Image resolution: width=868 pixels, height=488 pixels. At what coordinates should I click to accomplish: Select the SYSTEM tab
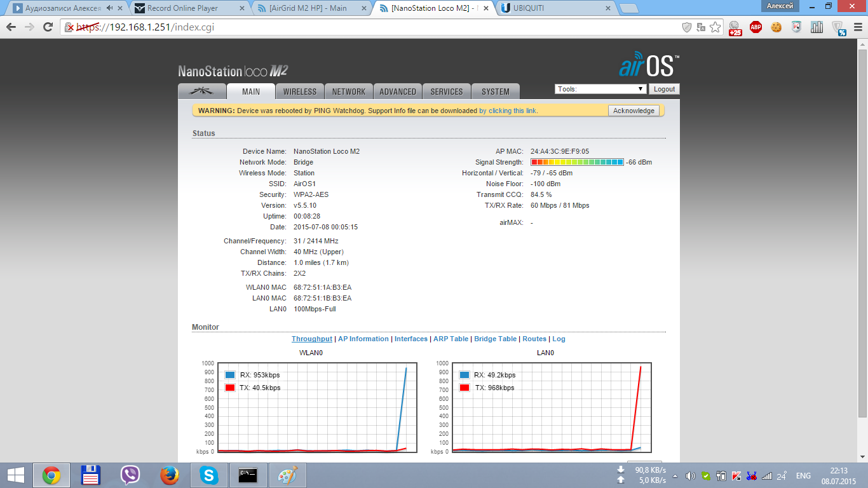[496, 91]
